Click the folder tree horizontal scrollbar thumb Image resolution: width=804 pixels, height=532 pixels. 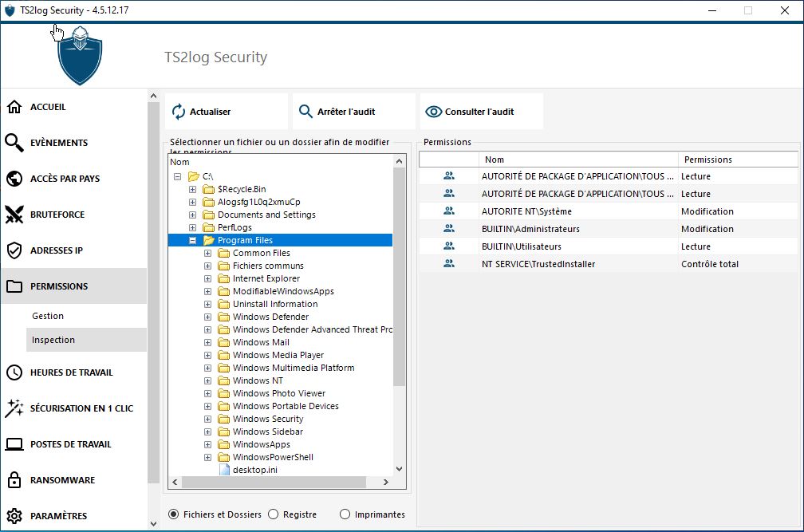(x=274, y=483)
